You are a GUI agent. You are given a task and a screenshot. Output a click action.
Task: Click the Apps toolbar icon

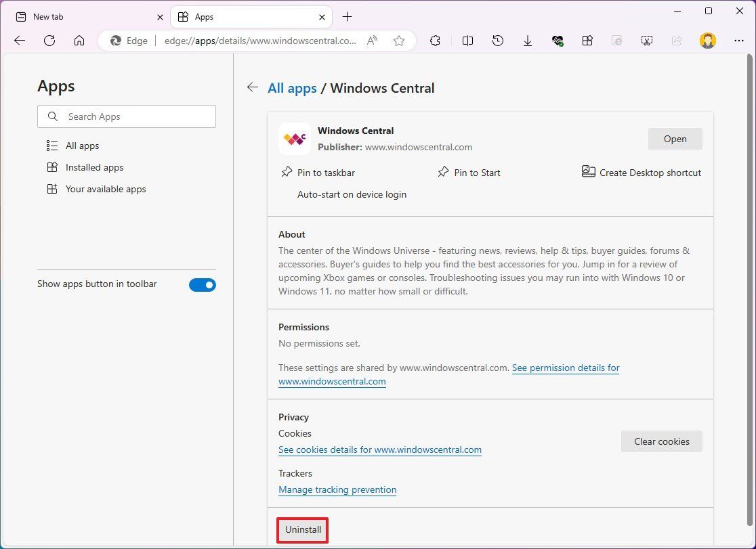coord(587,41)
